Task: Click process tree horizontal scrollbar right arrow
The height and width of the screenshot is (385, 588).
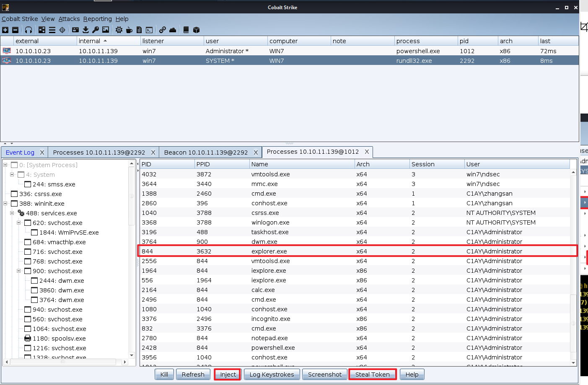Action: (125, 362)
